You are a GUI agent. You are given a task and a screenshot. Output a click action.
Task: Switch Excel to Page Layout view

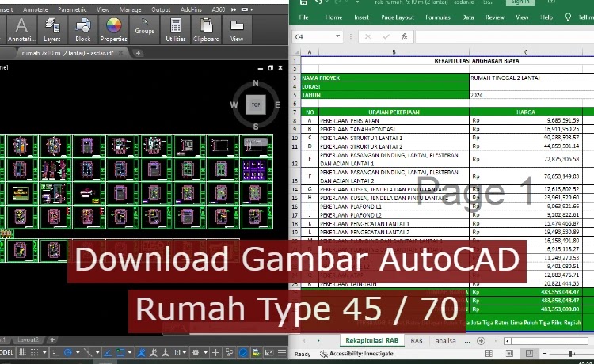click(x=509, y=354)
